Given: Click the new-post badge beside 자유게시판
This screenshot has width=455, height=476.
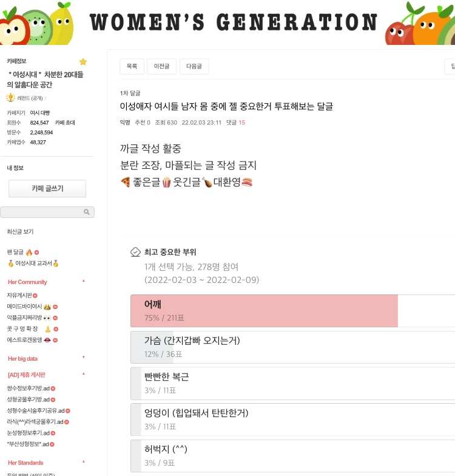Looking at the screenshot, I should pyautogui.click(x=37, y=295).
